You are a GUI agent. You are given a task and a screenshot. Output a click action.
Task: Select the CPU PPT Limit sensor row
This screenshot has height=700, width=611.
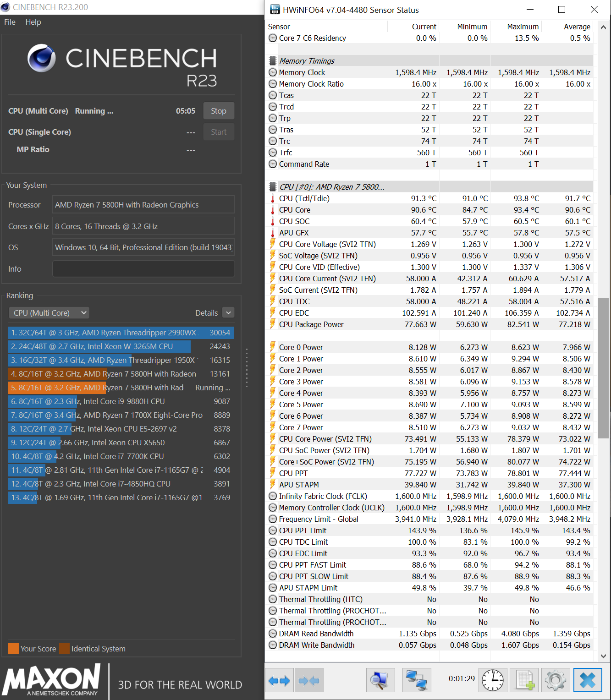pyautogui.click(x=430, y=530)
